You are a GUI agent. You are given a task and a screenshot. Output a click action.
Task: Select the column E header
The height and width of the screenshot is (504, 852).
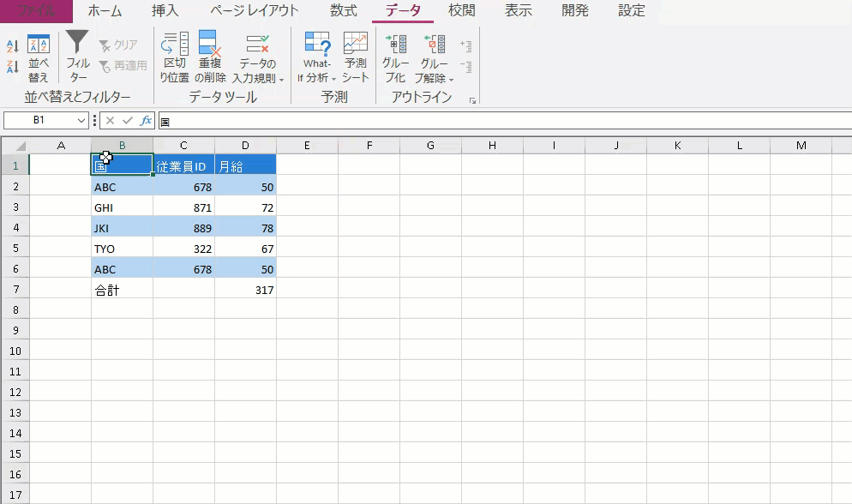(x=307, y=146)
